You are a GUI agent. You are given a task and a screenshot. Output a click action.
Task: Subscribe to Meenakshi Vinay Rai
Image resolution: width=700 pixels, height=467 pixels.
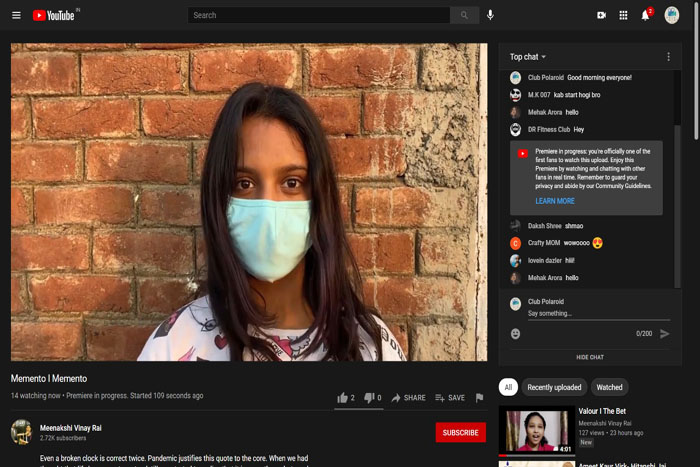[x=460, y=433]
